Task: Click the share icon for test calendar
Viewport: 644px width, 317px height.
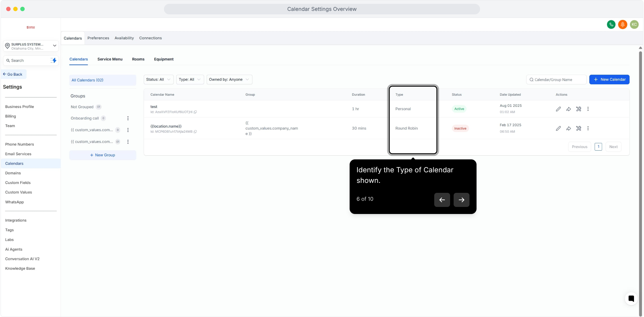Action: pyautogui.click(x=568, y=109)
